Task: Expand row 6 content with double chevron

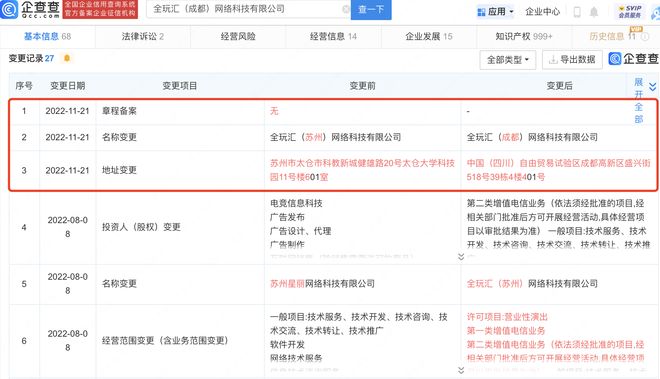Action: tap(461, 370)
